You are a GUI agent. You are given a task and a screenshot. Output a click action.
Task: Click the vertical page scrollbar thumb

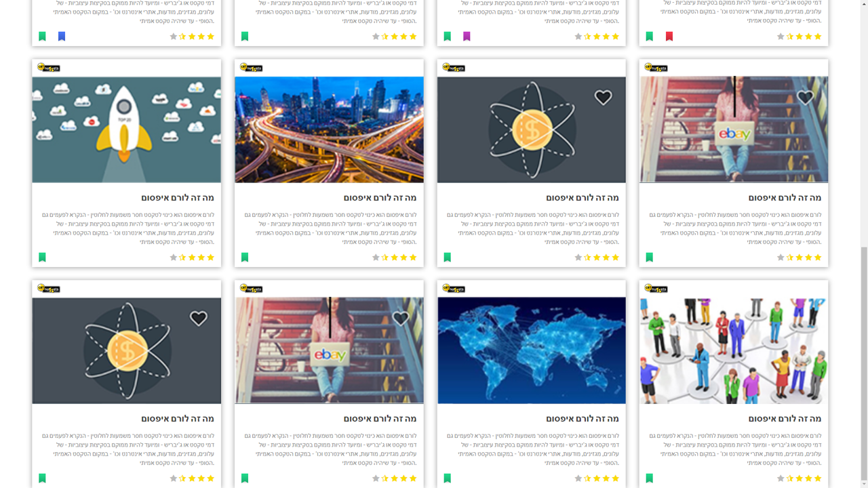863,363
